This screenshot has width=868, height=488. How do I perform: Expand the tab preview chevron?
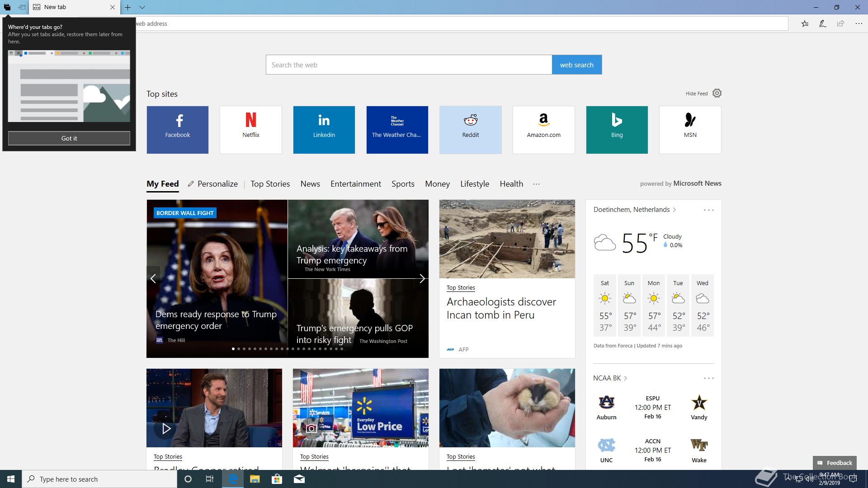click(142, 7)
